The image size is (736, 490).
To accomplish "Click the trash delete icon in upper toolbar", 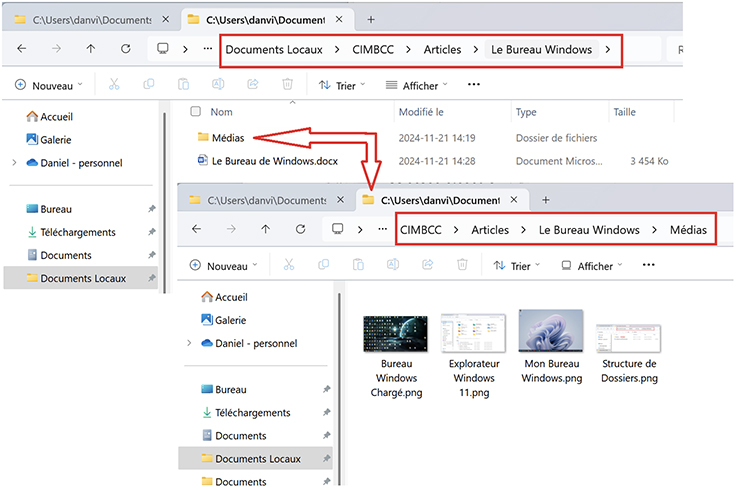I will pos(288,86).
